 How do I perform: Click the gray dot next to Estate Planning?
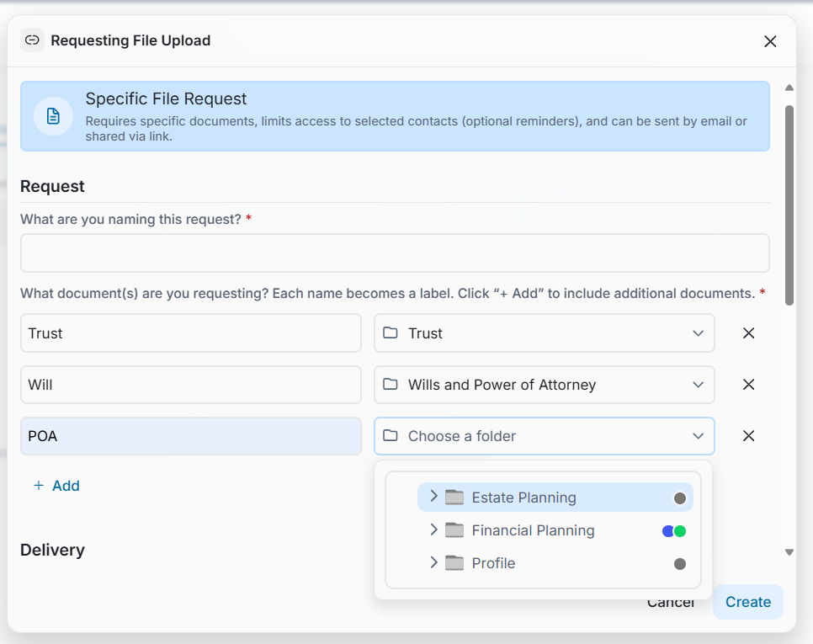pyautogui.click(x=680, y=498)
